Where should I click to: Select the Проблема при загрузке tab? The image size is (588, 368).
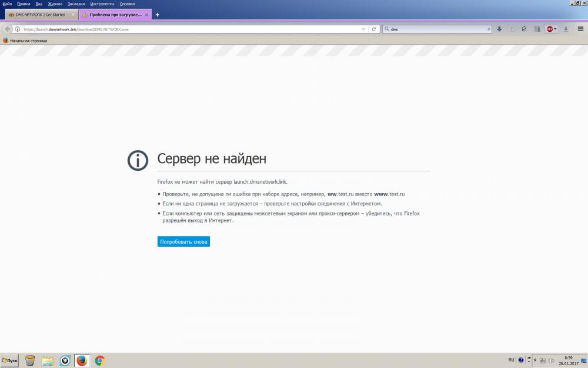click(x=115, y=15)
